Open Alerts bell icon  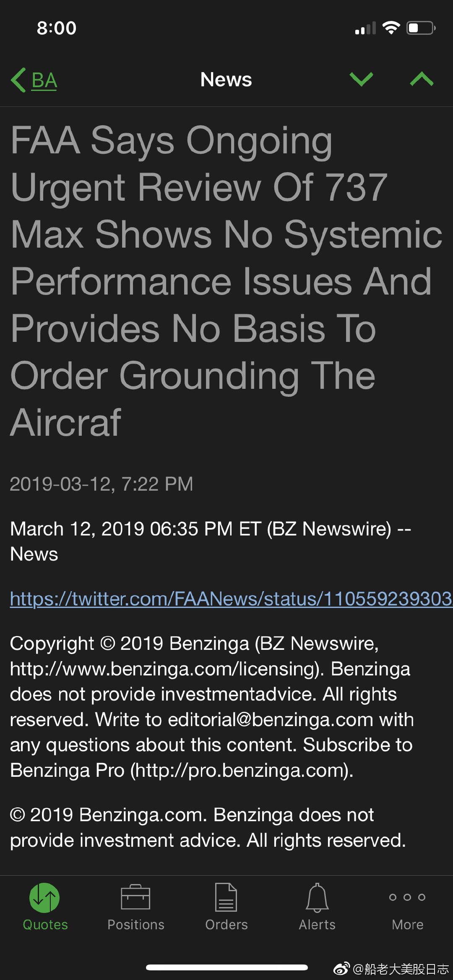coord(317,897)
